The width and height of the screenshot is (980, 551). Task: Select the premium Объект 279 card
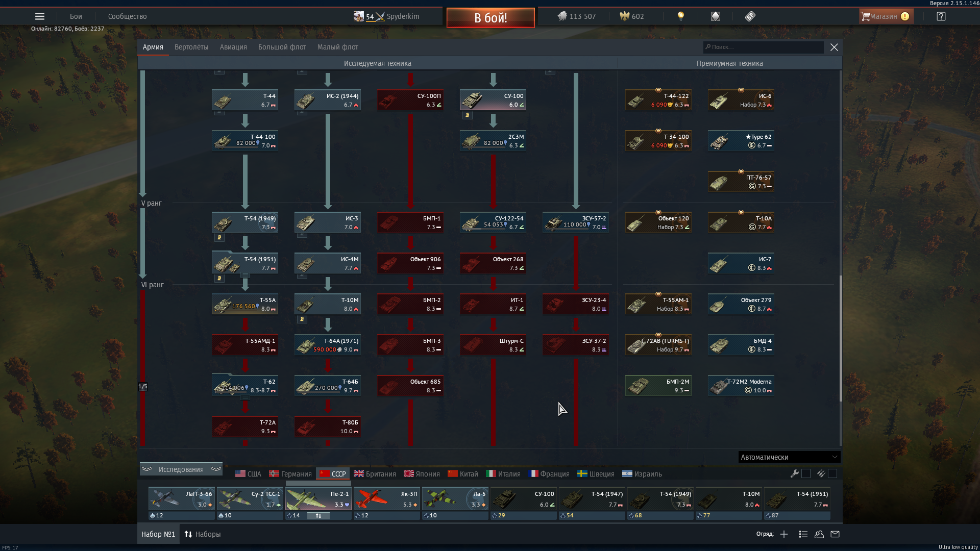click(741, 304)
